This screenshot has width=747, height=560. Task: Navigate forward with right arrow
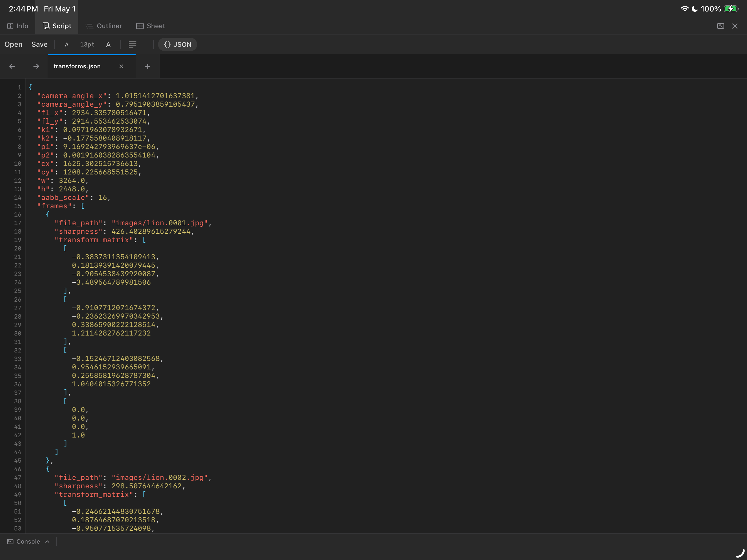coord(36,66)
